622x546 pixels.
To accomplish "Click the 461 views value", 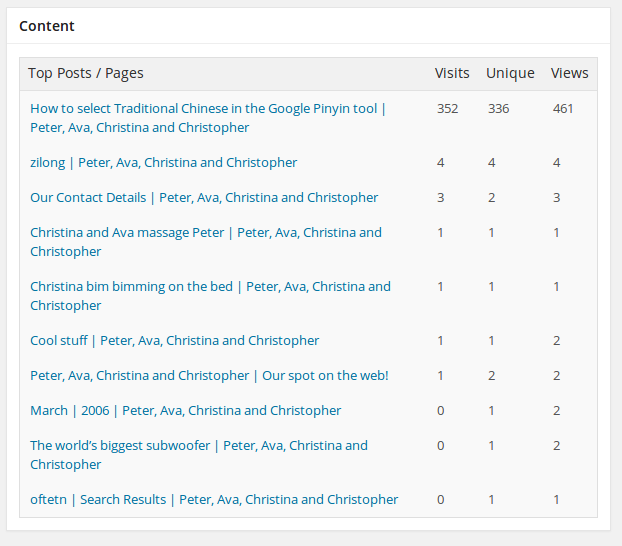I will point(563,108).
